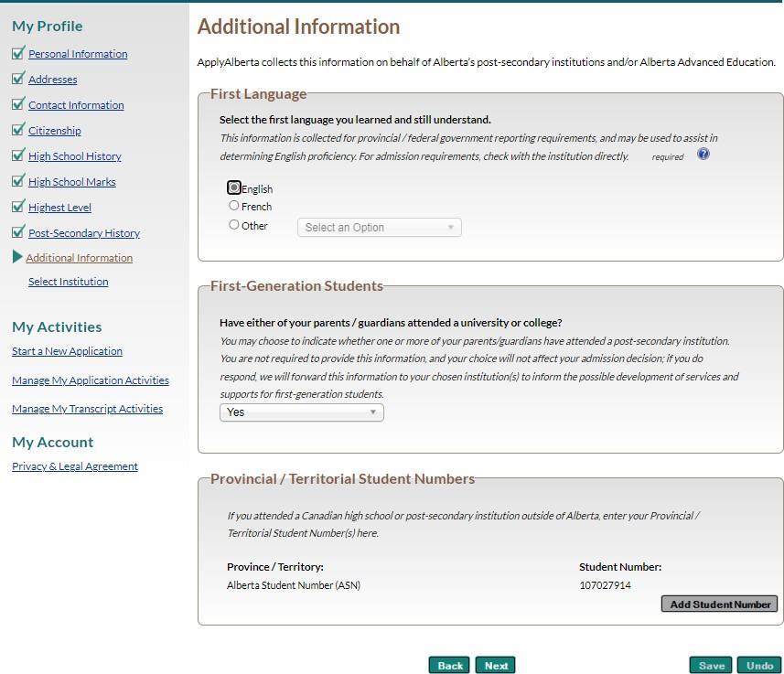Click the checkmark icon beside High School Marks

(18, 180)
